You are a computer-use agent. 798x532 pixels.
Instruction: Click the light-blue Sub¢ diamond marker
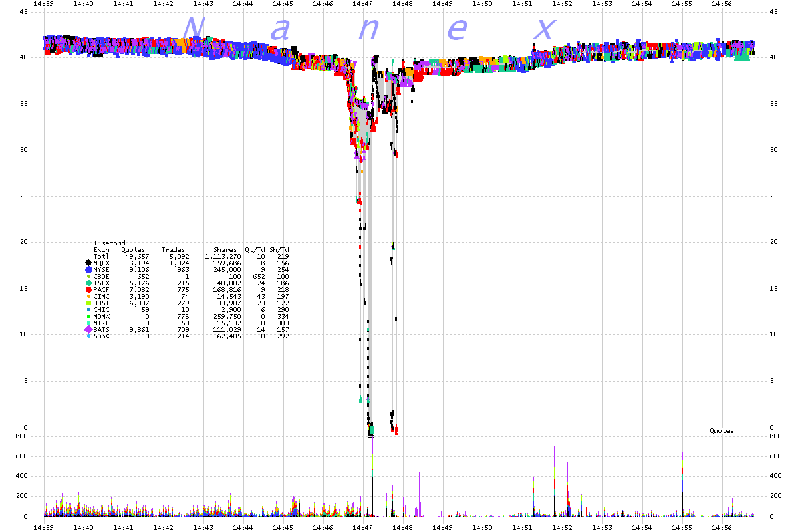[88, 336]
